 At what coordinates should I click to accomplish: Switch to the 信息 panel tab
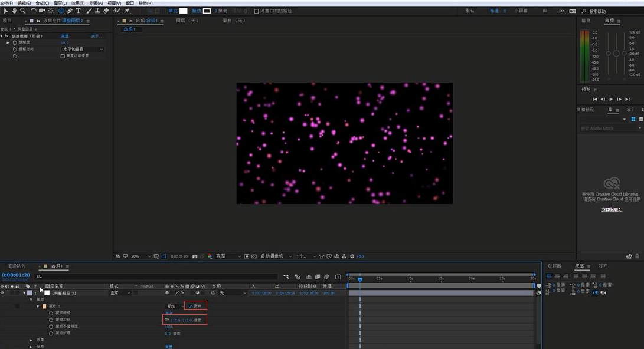pos(586,21)
